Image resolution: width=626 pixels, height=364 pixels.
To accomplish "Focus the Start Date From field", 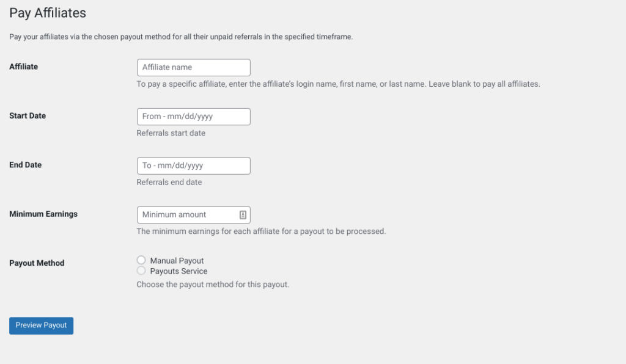I will coord(193,117).
